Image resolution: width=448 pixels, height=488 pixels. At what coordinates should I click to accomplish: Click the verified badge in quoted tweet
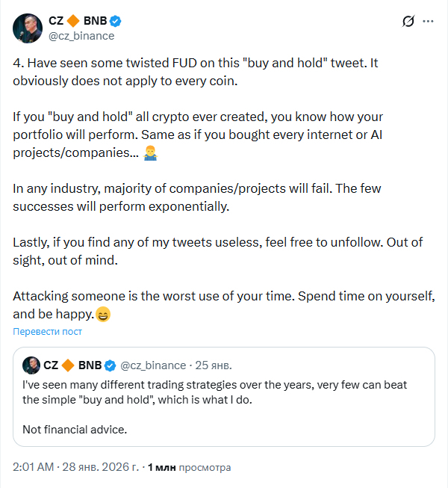(x=109, y=365)
